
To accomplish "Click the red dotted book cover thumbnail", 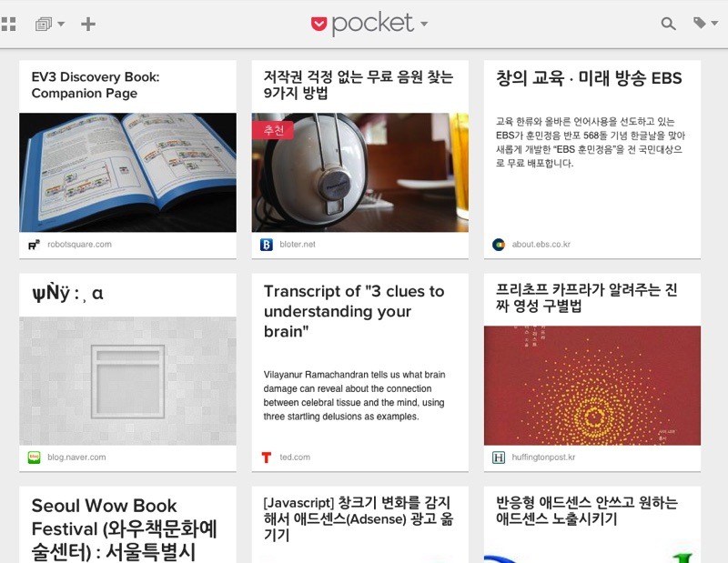I will coord(592,386).
